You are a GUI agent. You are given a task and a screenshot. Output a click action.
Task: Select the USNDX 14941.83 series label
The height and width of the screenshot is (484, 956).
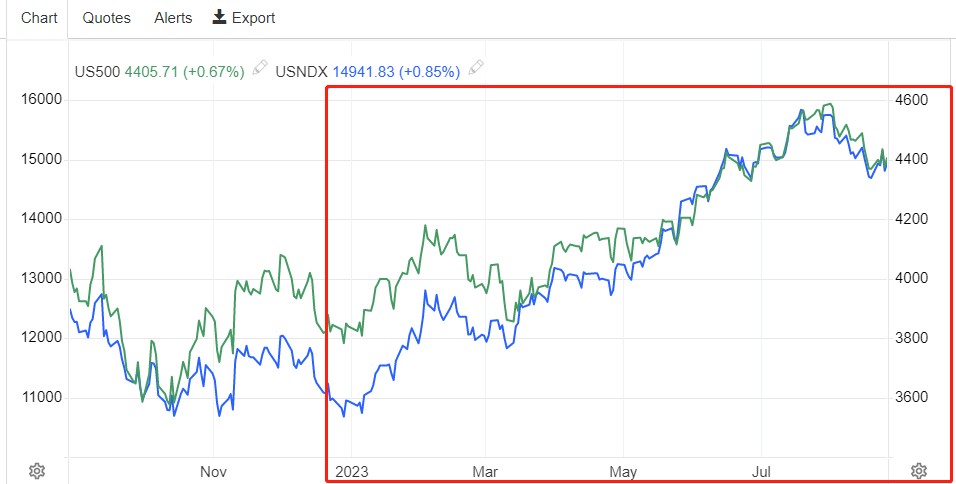tap(368, 71)
